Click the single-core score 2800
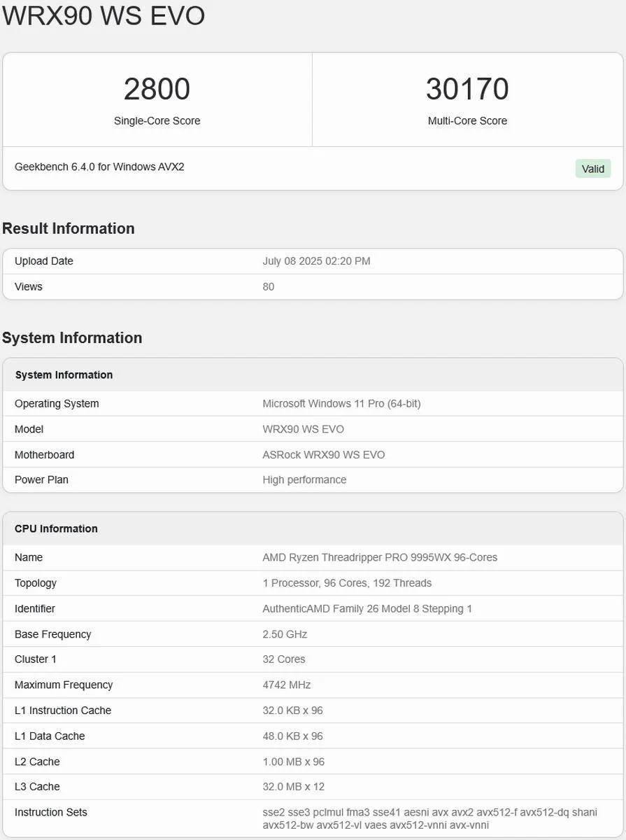The image size is (626, 840). 157,90
